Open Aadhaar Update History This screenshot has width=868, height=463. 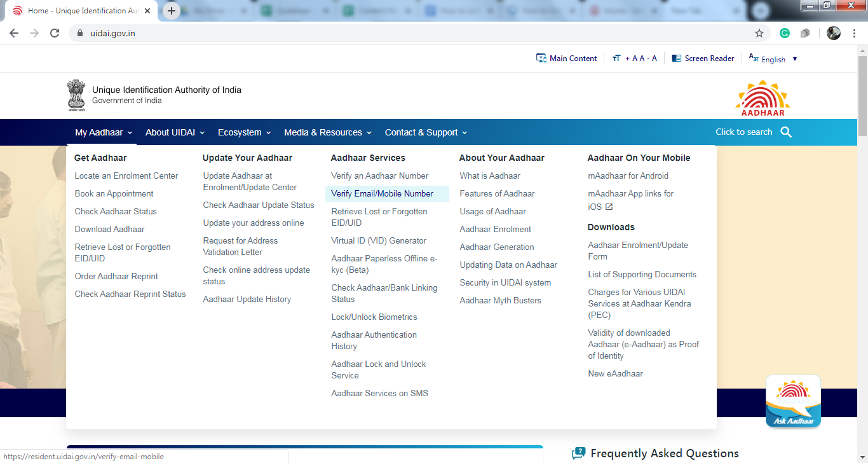tap(247, 300)
